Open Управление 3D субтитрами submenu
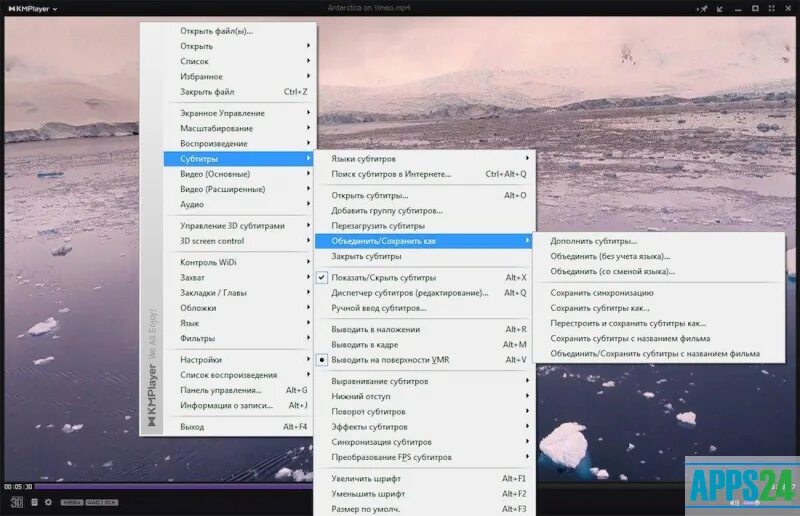The width and height of the screenshot is (800, 516). [x=239, y=226]
